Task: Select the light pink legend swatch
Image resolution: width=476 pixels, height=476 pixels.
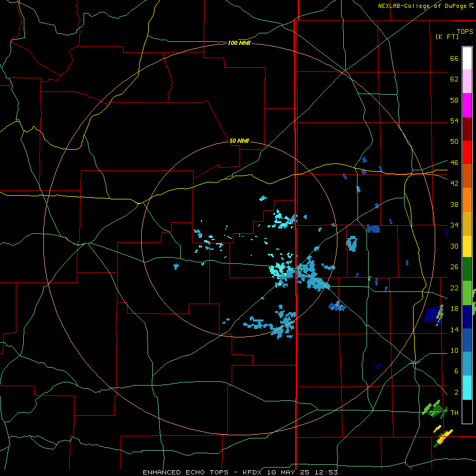Action: point(467,81)
